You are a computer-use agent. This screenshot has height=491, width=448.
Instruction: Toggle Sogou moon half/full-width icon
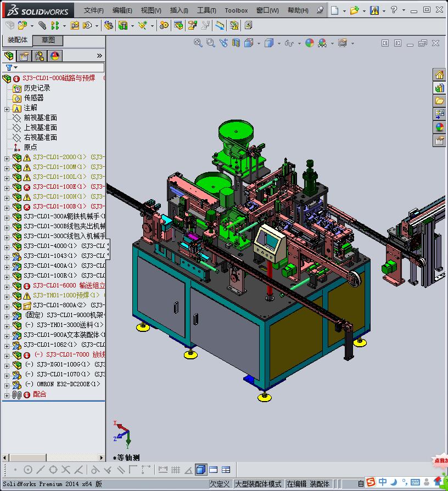pyautogui.click(x=394, y=482)
